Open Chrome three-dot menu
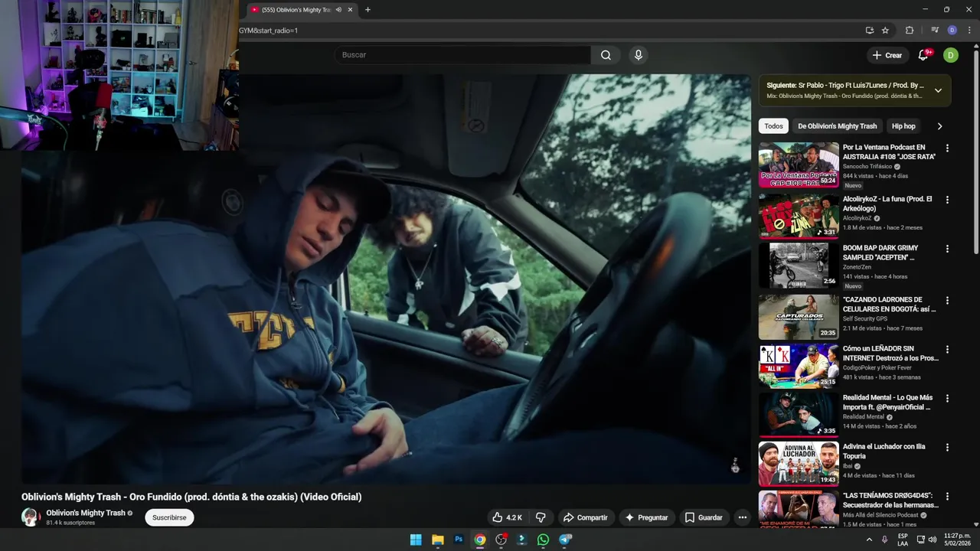This screenshot has width=980, height=551. (969, 31)
